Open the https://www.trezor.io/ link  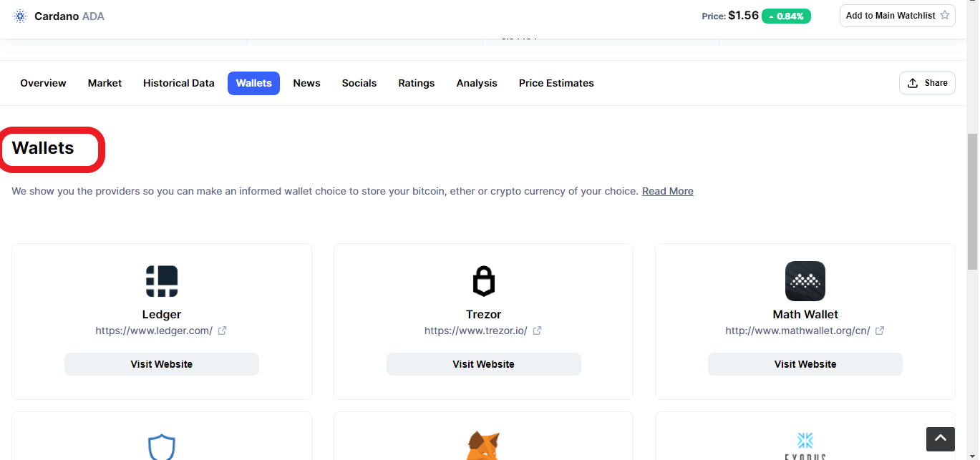click(x=476, y=331)
